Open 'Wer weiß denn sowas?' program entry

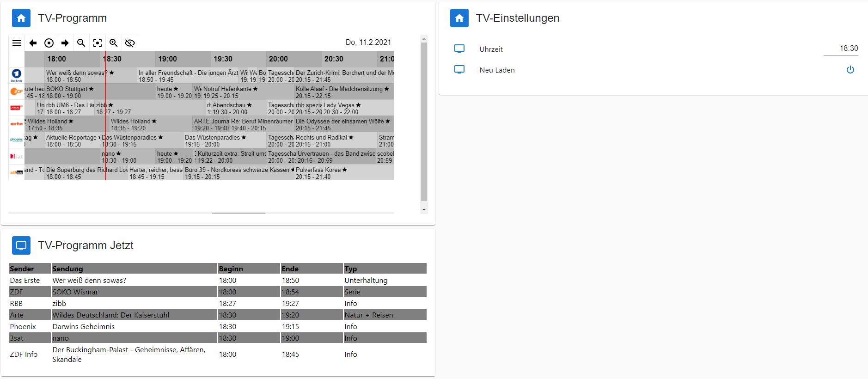coord(91,76)
